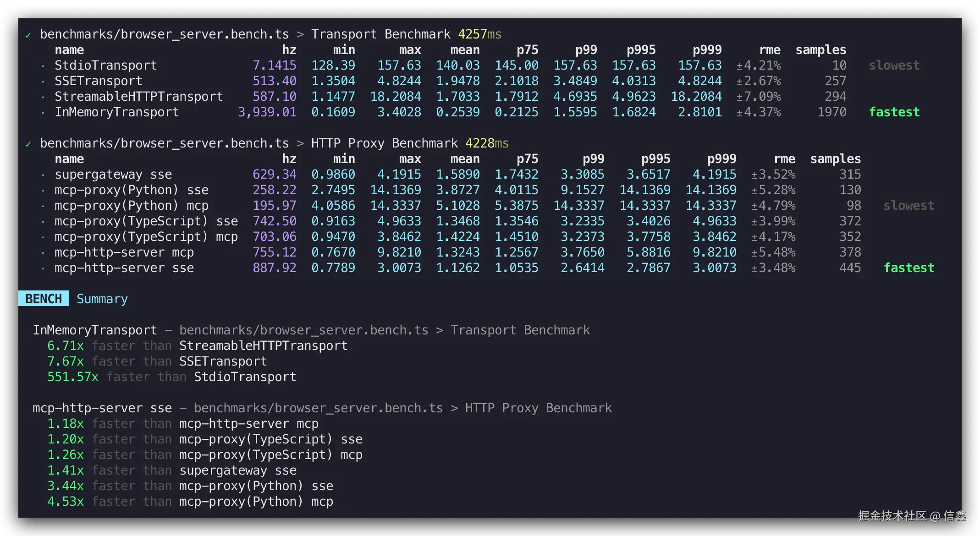Click the supergateway sse benchmark name
Screen dimensions: 980x536
tap(113, 175)
